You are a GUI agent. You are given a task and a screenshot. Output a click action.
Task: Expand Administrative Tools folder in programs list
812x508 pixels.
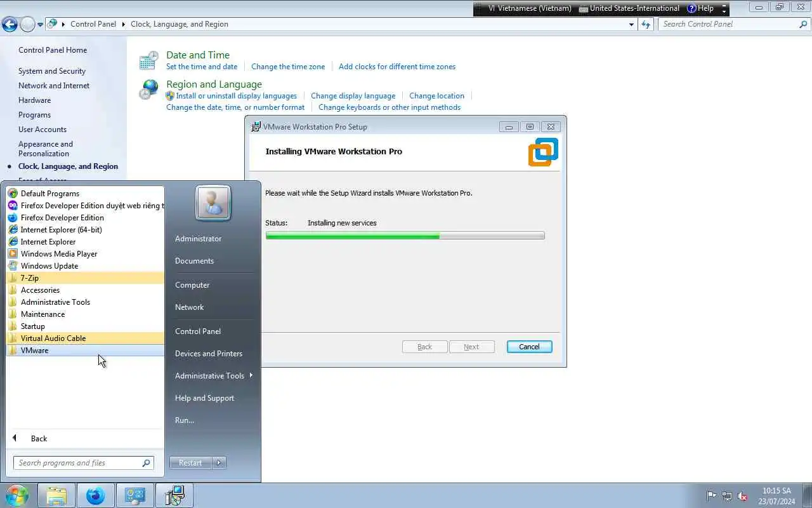click(85, 302)
